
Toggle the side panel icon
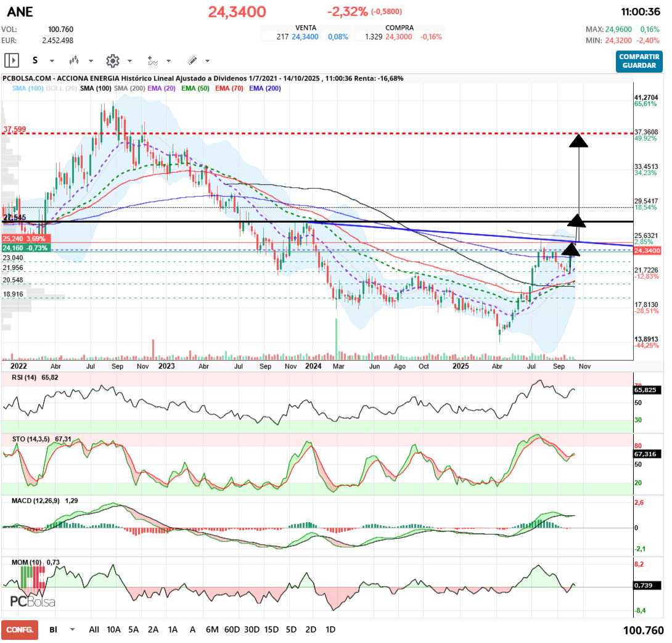pos(12,60)
